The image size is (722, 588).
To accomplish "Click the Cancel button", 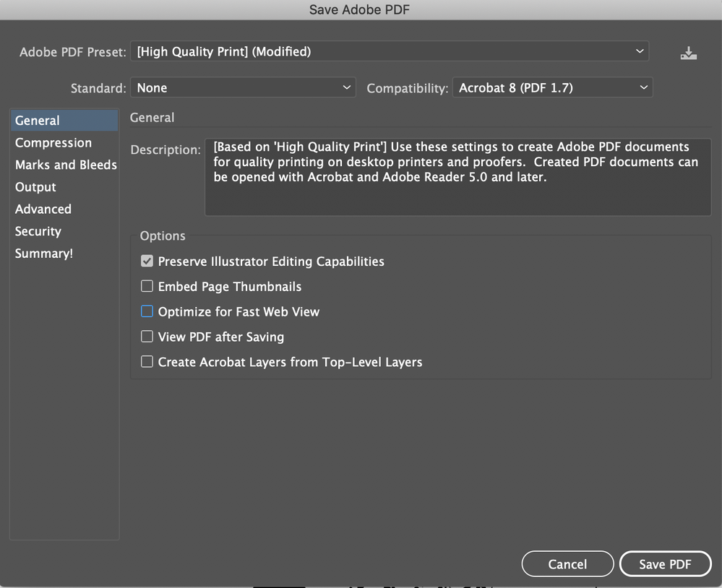I will click(567, 564).
